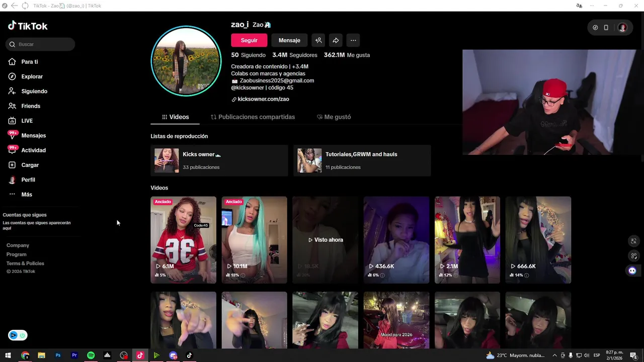Open the Explorar page
This screenshot has width=644, height=362.
coord(26,76)
